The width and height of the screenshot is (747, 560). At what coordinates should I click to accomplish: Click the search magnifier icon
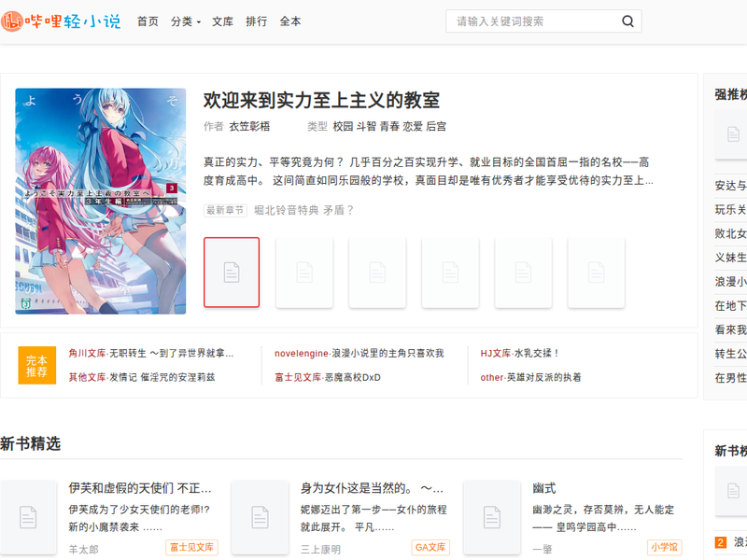pos(627,21)
